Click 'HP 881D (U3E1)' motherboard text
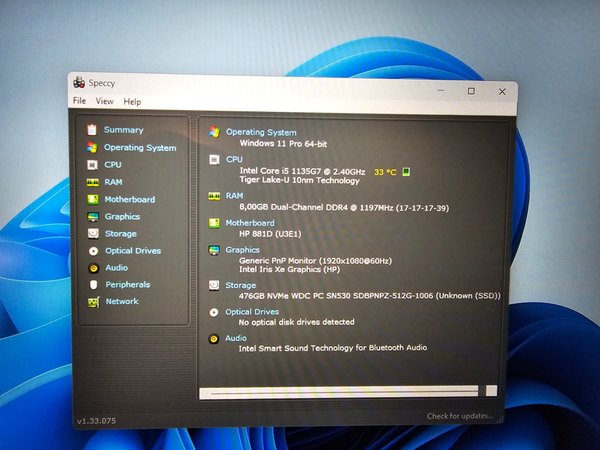 (x=270, y=234)
